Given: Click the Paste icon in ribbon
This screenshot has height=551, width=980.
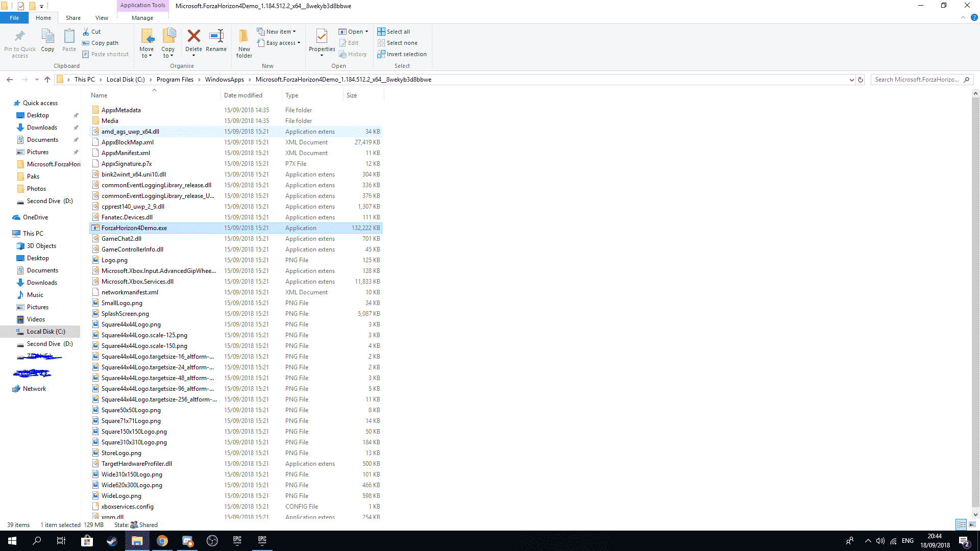Looking at the screenshot, I should click(x=69, y=36).
